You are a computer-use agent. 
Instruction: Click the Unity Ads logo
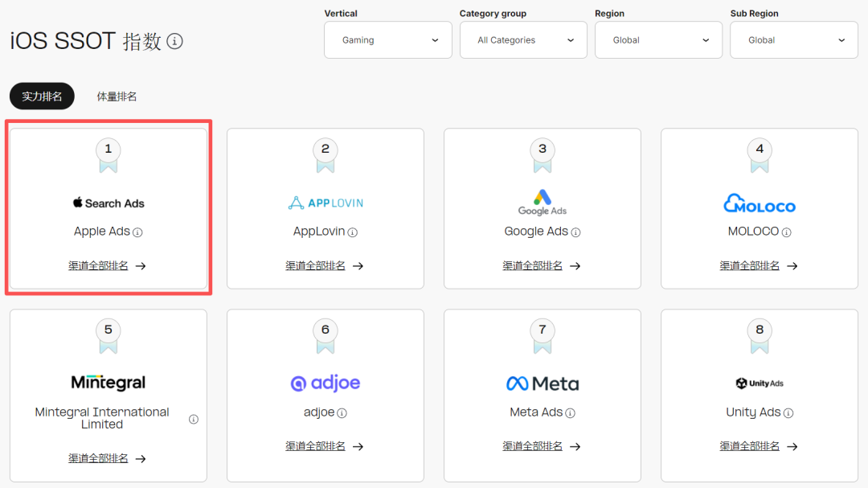coord(759,383)
